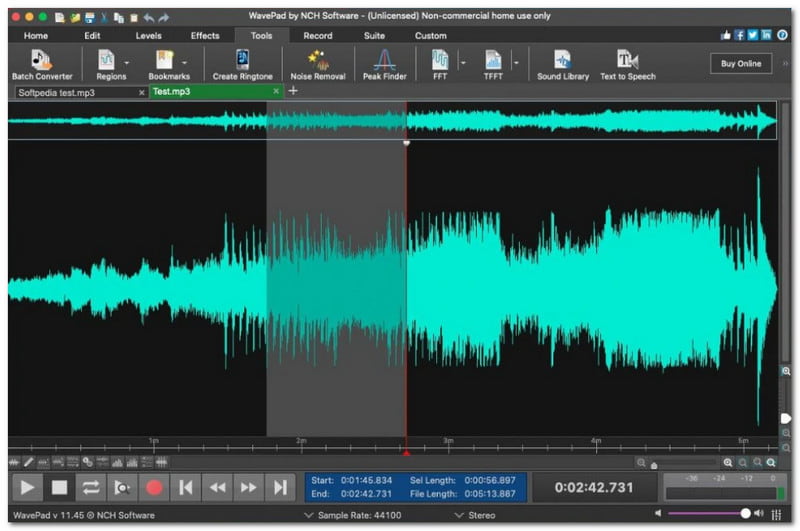Click the open folder icon in title bar

tap(75, 17)
